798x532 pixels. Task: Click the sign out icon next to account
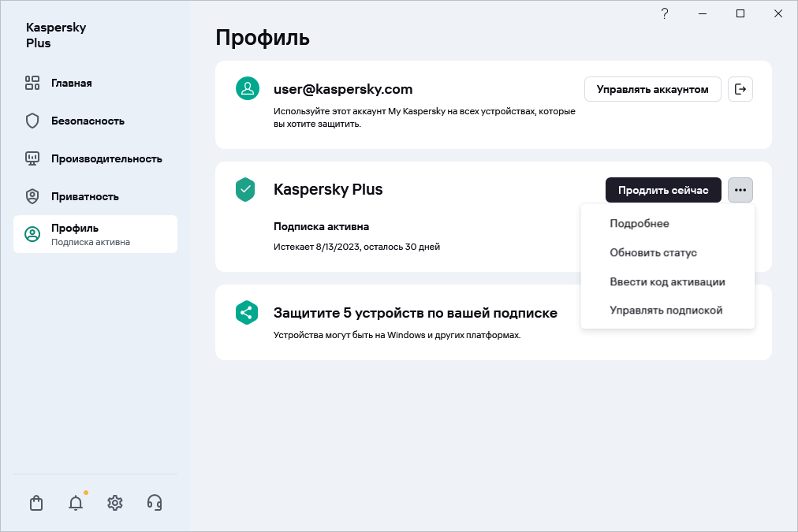click(740, 89)
